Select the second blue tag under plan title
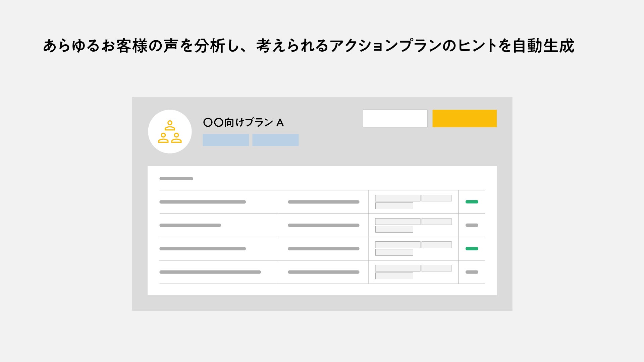The image size is (644, 362). [x=275, y=140]
